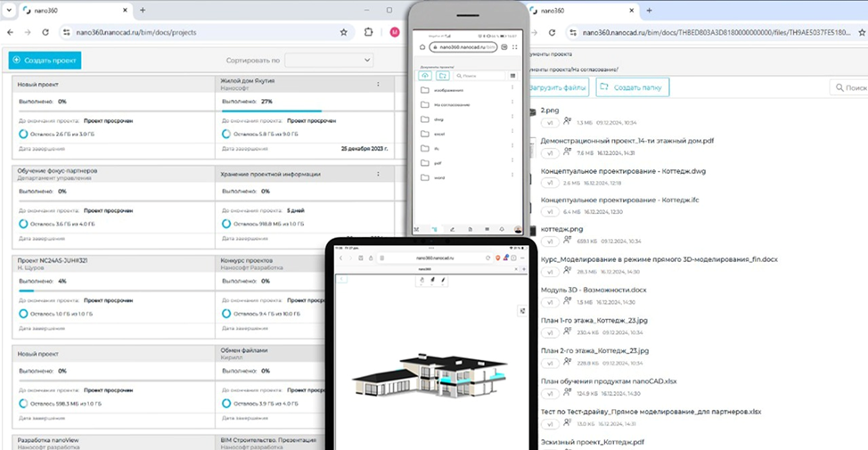Open options menu for phone 'dwg' folder

pyautogui.click(x=512, y=119)
